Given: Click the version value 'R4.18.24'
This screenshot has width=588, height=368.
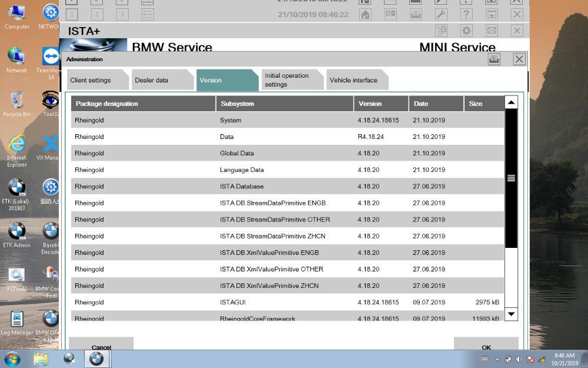Looking at the screenshot, I should click(370, 137).
